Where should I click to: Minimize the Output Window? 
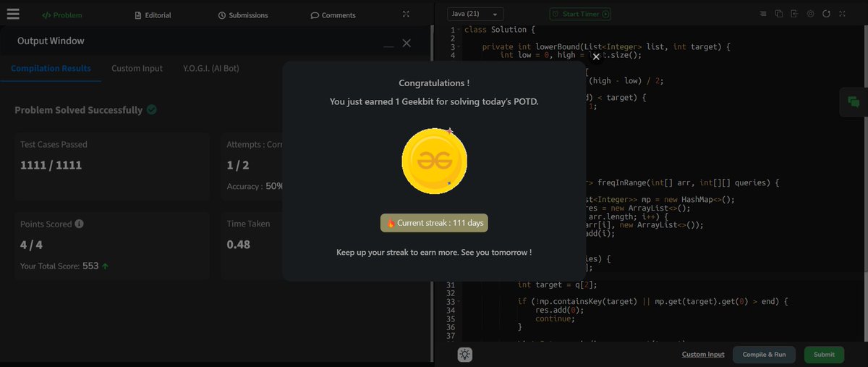click(389, 45)
